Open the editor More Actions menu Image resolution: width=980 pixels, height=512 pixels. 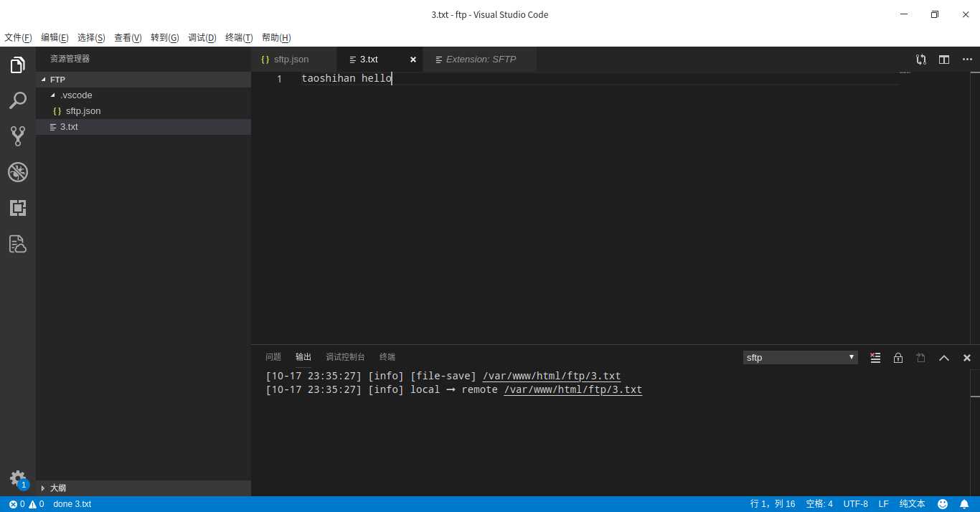967,60
